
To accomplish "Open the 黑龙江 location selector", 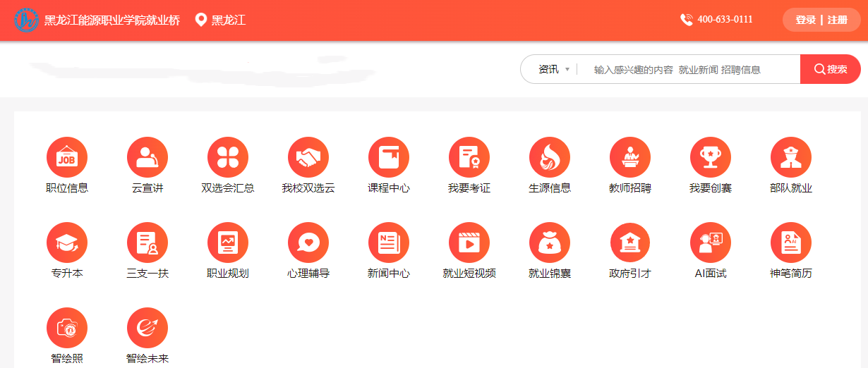I will pyautogui.click(x=220, y=20).
